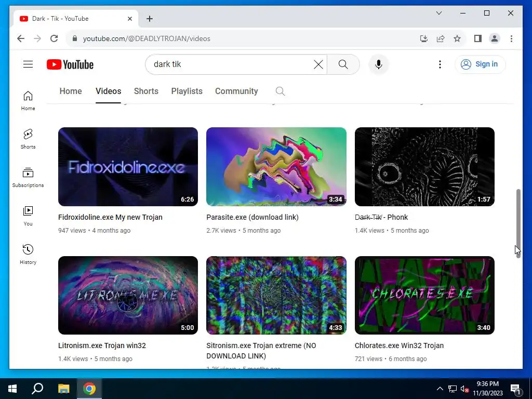Open Chlorates.exe Win32 Trojan video title

399,345
